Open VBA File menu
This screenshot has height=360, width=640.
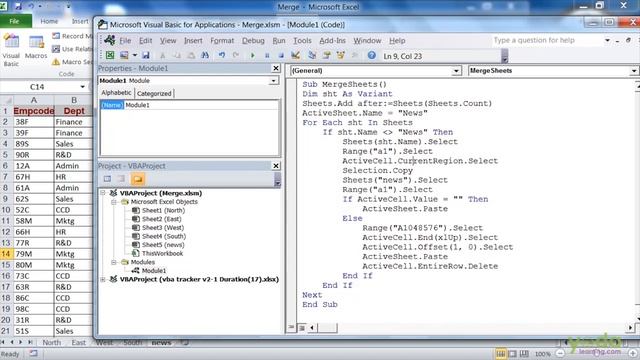(125, 40)
